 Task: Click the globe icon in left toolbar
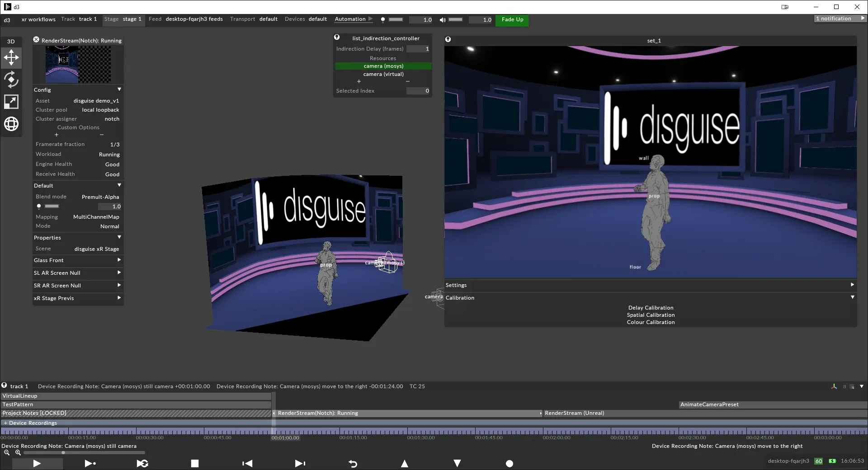11,124
